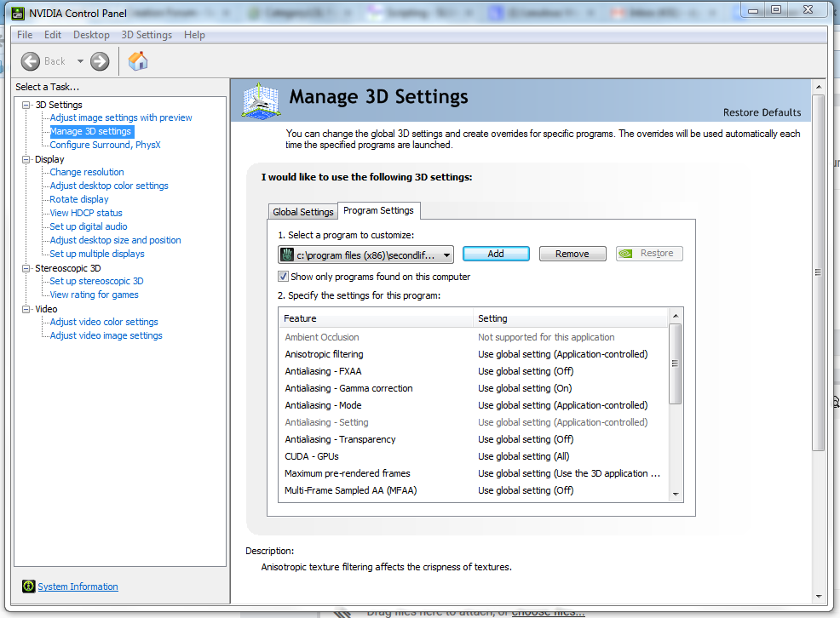
Task: Open the File menu
Action: tap(25, 35)
